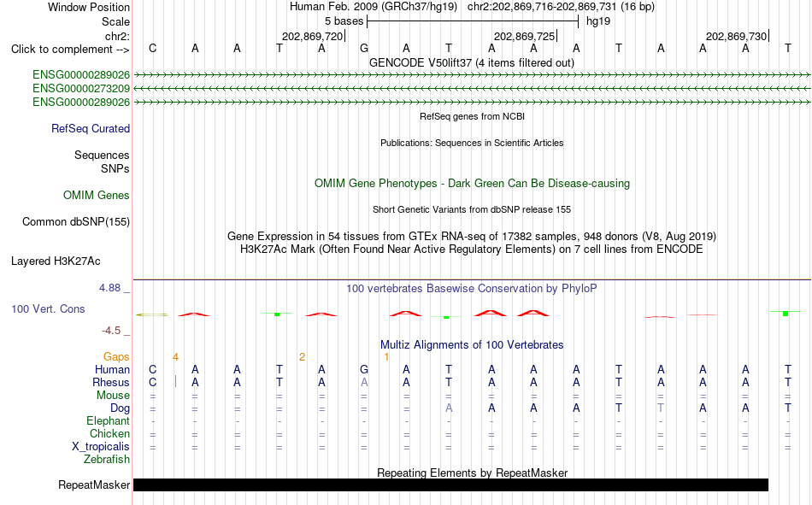
Task: Click the 202,869,730 position label
Action: coord(737,36)
